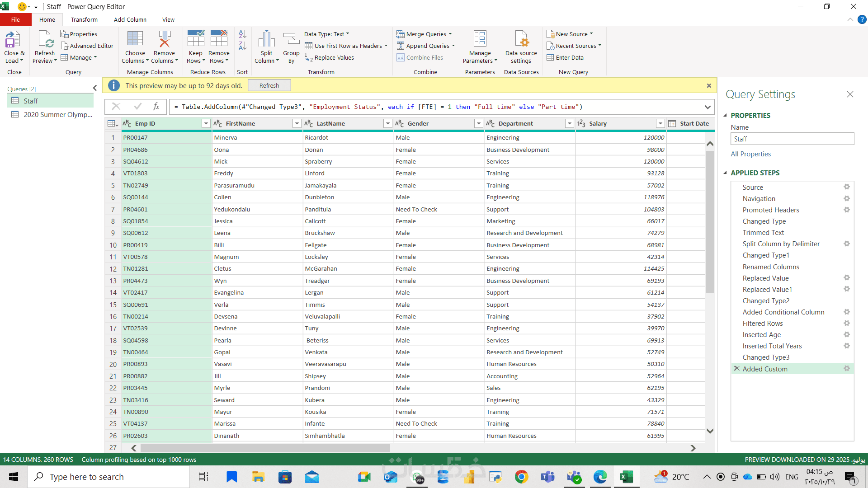Image resolution: width=868 pixels, height=488 pixels.
Task: Click the Close & Load icon
Action: (x=13, y=40)
